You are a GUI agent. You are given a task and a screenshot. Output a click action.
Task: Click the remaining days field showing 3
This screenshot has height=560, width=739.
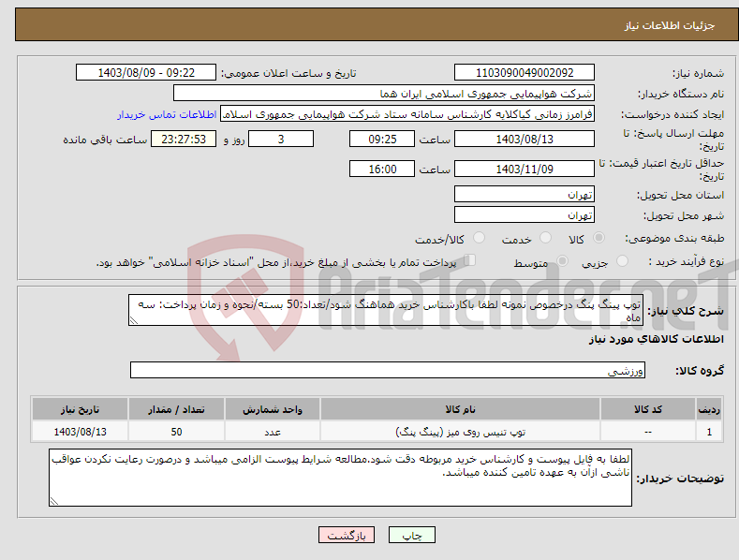coord(281,139)
